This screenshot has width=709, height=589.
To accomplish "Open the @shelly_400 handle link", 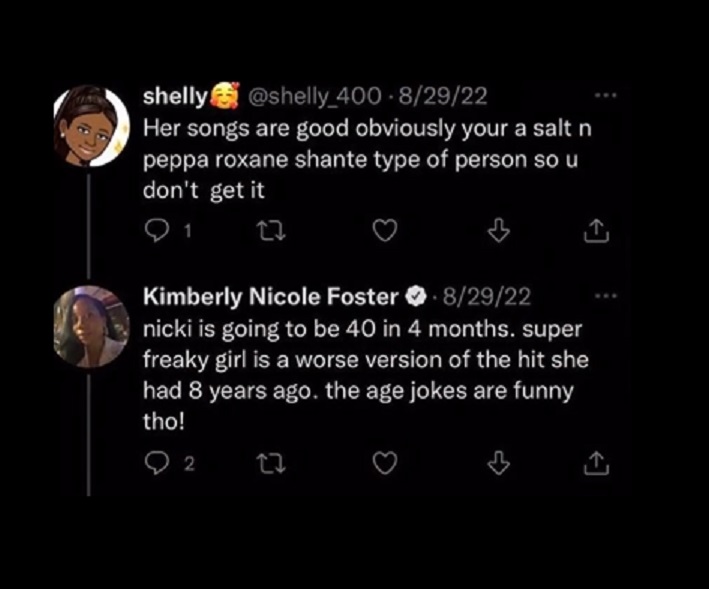I will 312,97.
